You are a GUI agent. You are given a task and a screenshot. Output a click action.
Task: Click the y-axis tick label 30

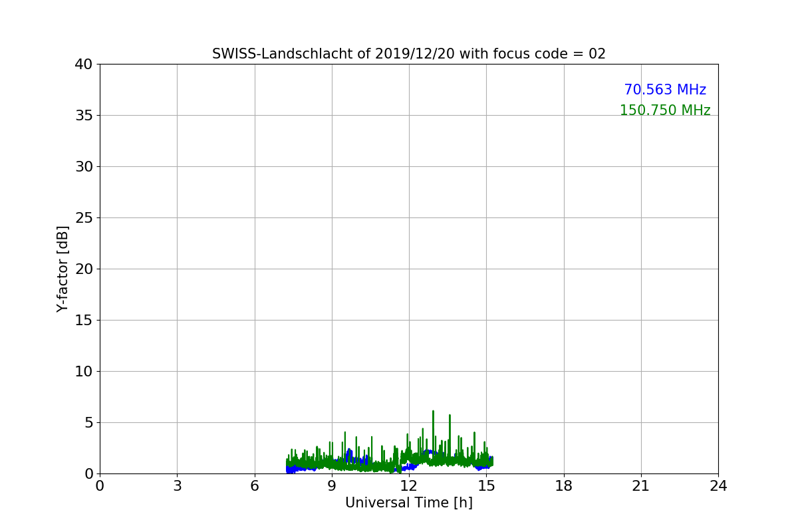click(x=83, y=167)
